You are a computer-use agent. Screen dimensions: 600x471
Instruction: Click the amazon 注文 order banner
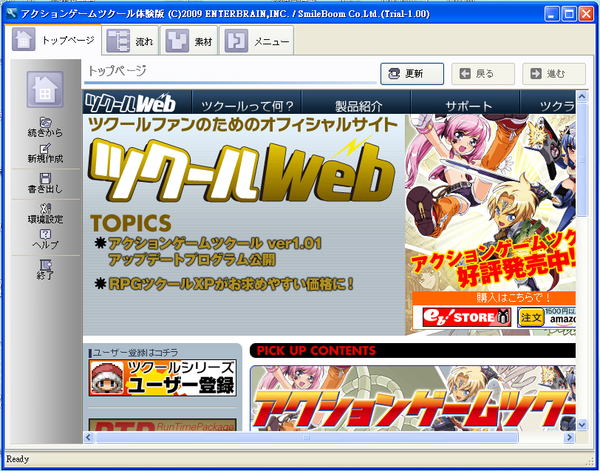pos(546,317)
